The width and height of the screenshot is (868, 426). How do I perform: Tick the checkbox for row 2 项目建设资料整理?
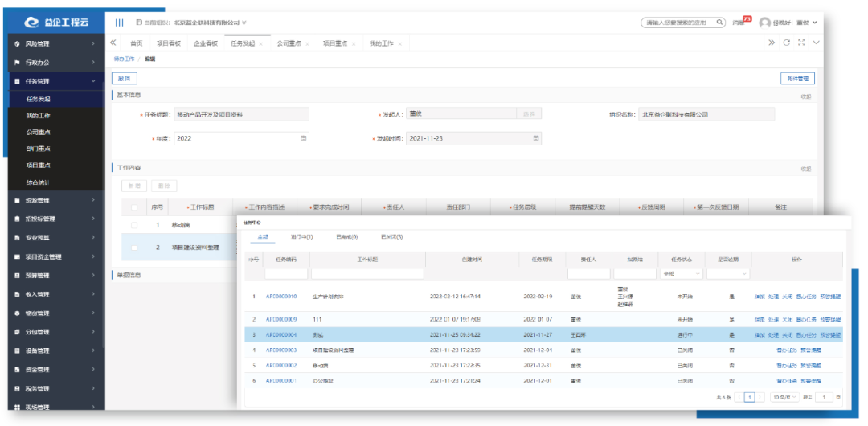pos(134,248)
